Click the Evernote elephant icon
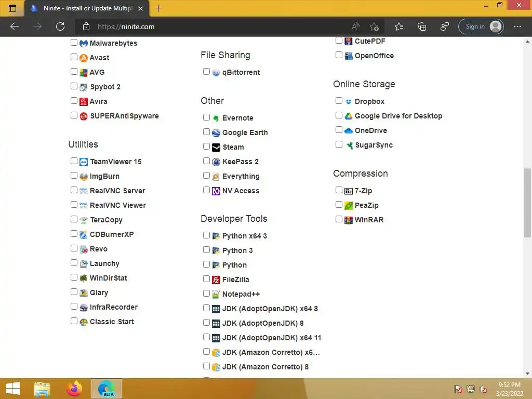This screenshot has height=399, width=532. (x=216, y=118)
